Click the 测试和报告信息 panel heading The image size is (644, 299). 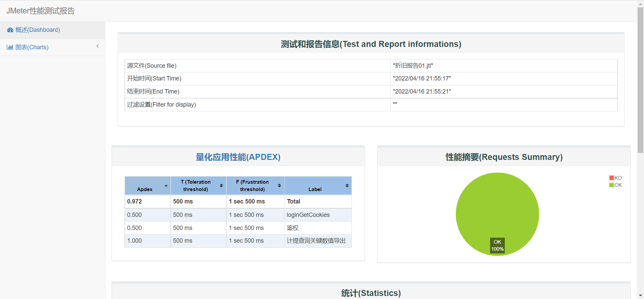click(371, 44)
